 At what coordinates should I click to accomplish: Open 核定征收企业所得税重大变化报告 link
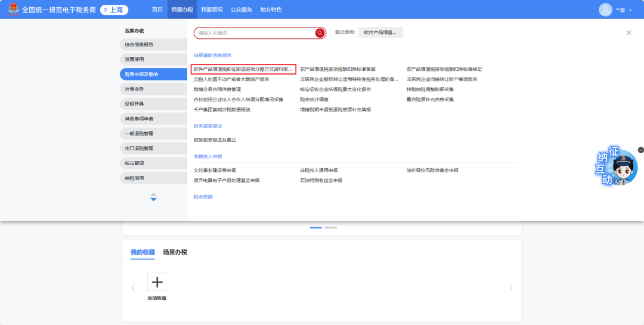click(x=335, y=89)
